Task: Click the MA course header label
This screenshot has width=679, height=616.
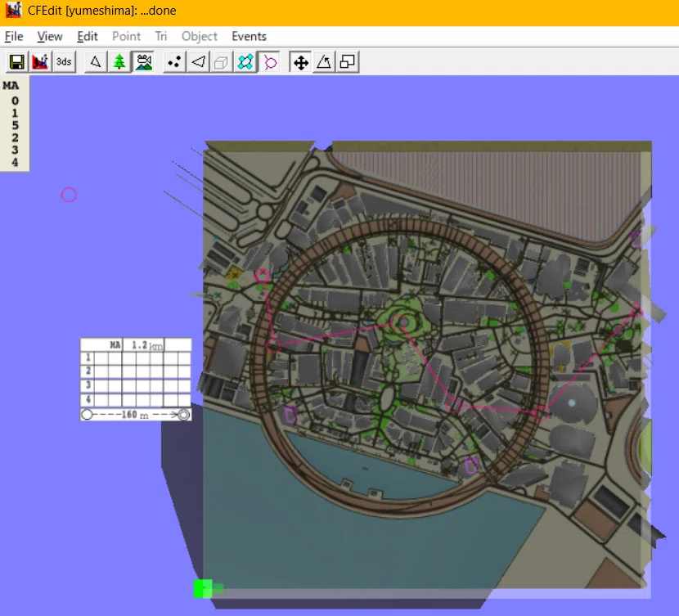Action: pos(11,86)
